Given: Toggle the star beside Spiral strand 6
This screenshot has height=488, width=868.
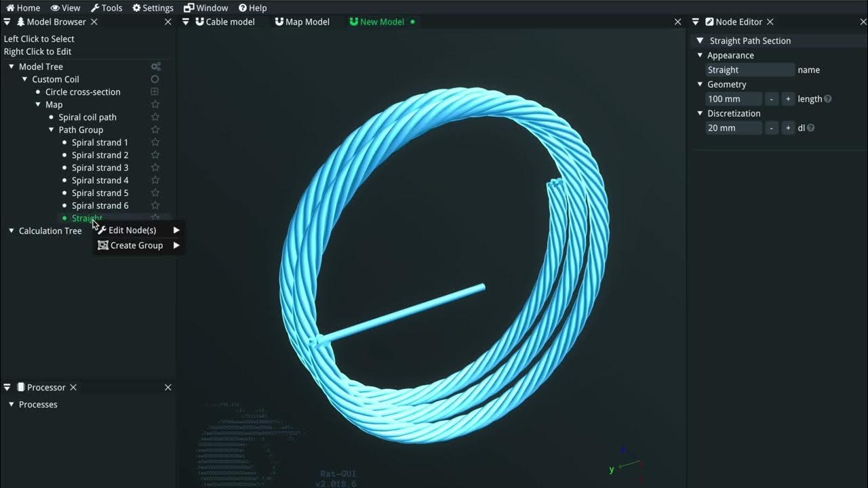Looking at the screenshot, I should pos(155,205).
